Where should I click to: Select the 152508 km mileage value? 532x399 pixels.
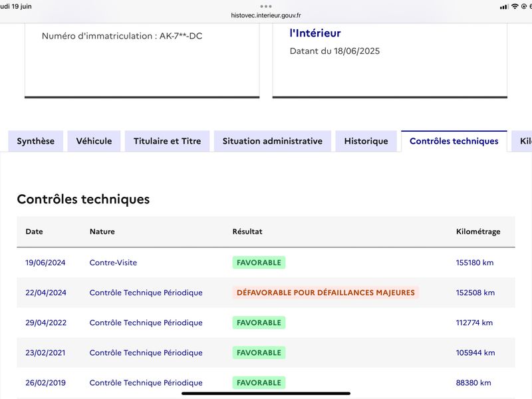tap(475, 293)
